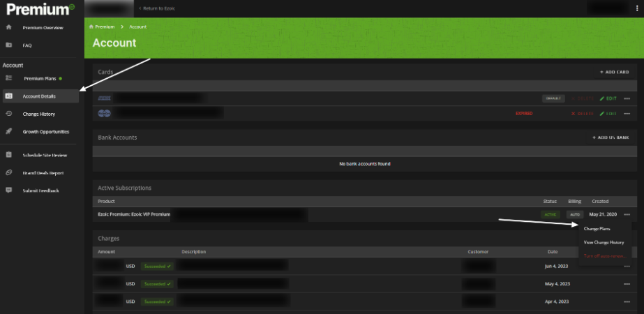Click the Submit Feedback chat icon
Viewport: 644px width, 314px height.
tap(8, 190)
